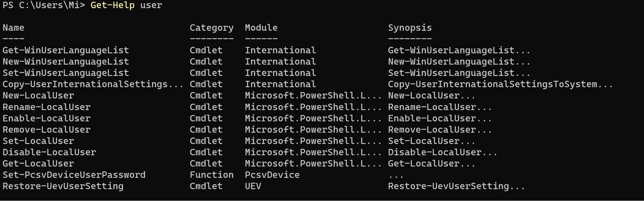The height and width of the screenshot is (201, 644).
Task: Click the typed Get-Help command text
Action: point(126,5)
